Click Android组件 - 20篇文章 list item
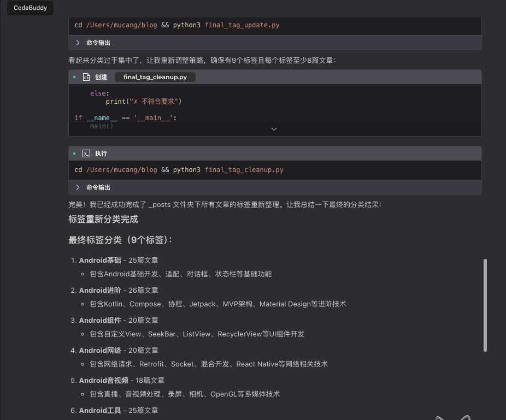The height and width of the screenshot is (420, 506). pyautogui.click(x=119, y=320)
